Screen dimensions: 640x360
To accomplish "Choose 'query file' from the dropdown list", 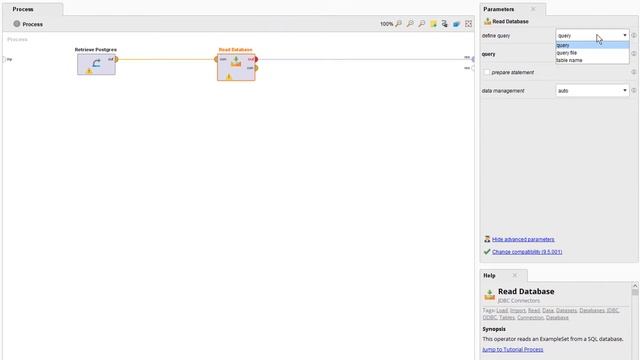I will [592, 53].
